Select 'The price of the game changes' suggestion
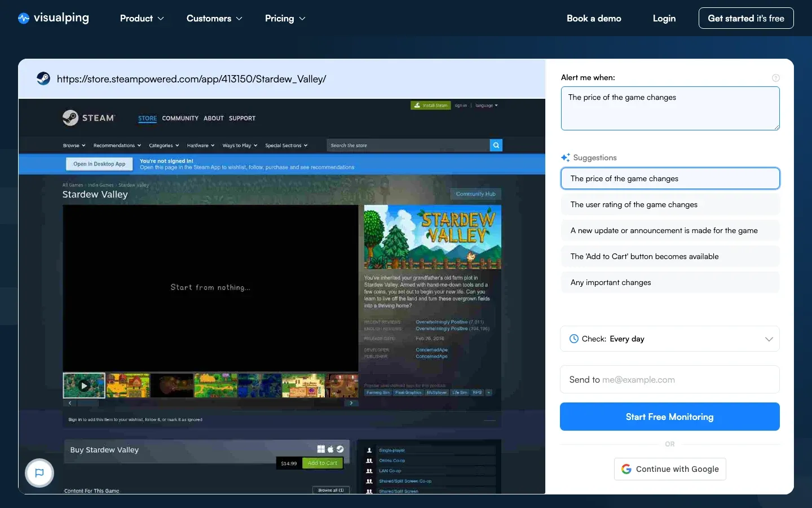This screenshot has height=508, width=812. pyautogui.click(x=670, y=178)
